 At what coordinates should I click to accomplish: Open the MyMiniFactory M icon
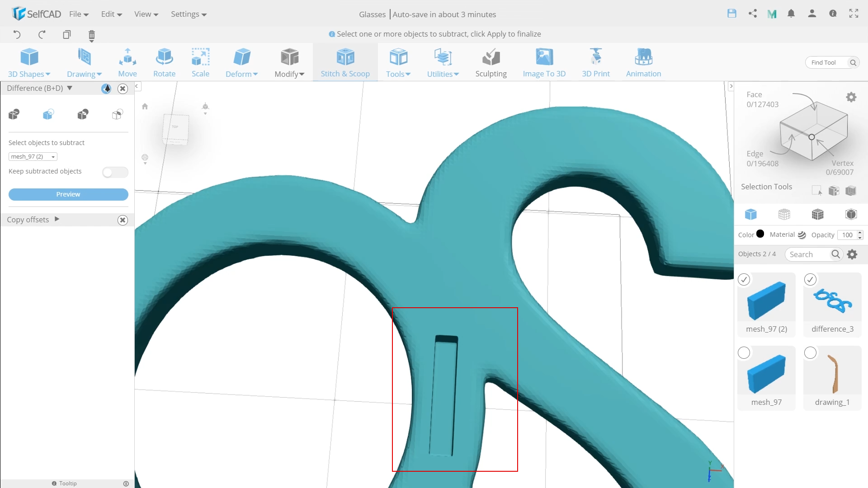[x=772, y=14]
